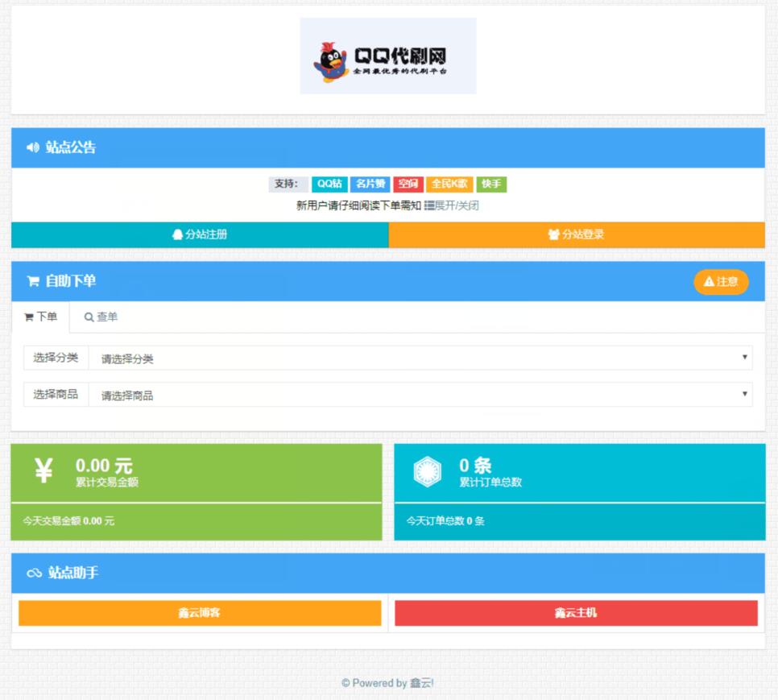This screenshot has height=700, width=778.
Task: Click the 站点公告 header title
Action: point(70,147)
